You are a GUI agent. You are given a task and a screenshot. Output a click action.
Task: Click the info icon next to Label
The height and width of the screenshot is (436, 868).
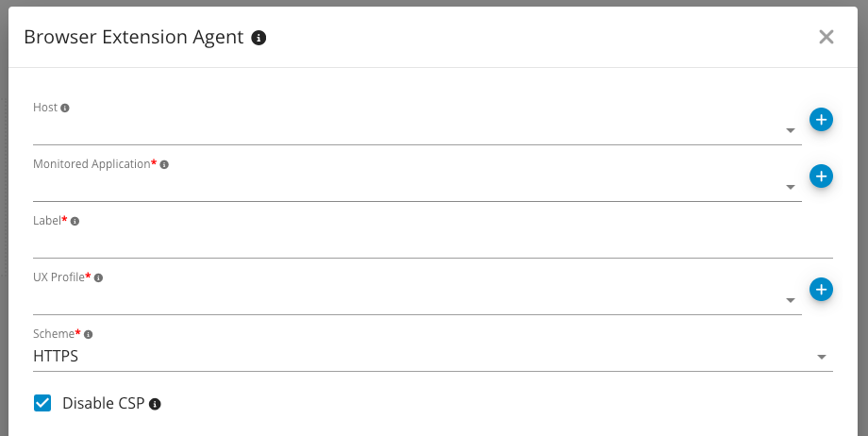(x=75, y=222)
